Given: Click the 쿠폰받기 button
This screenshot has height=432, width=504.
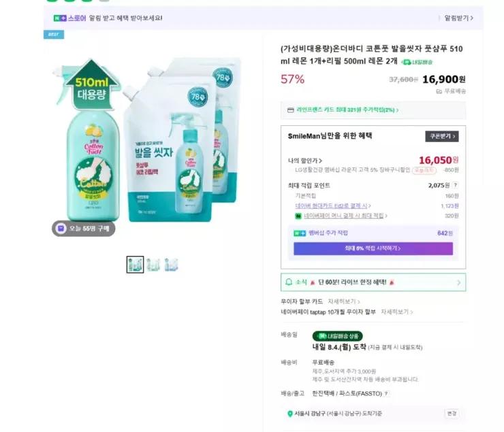Looking at the screenshot, I should coord(442,136).
